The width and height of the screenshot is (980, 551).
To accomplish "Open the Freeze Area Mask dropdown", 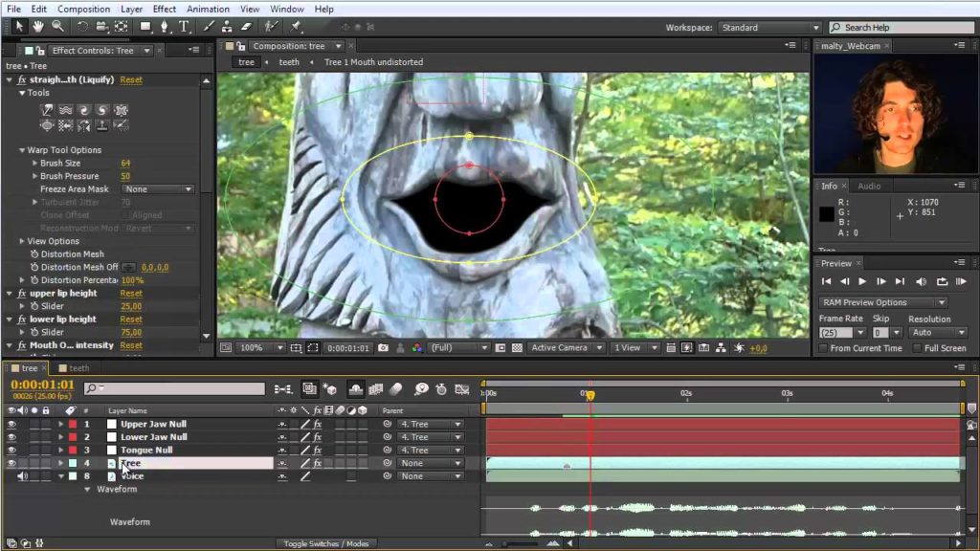I will point(158,187).
